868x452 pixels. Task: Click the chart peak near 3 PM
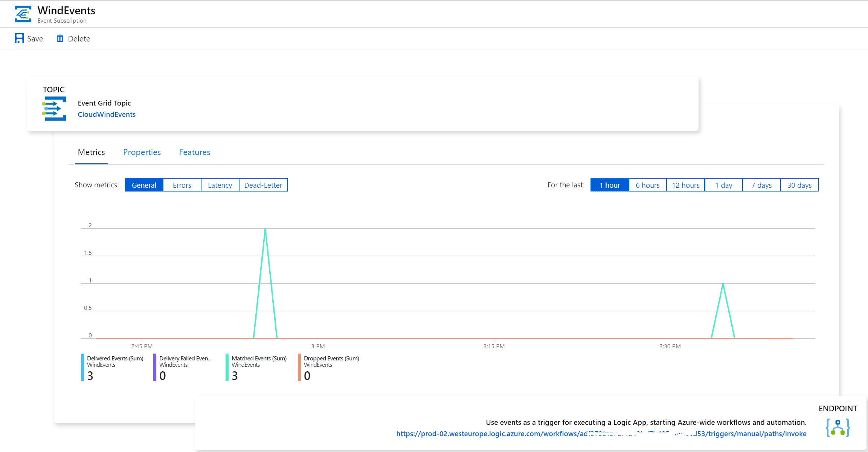[x=265, y=229]
